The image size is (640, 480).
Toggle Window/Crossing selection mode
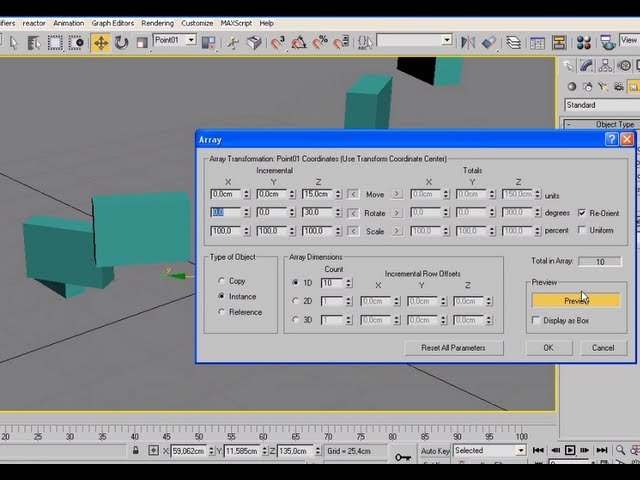tap(76, 42)
